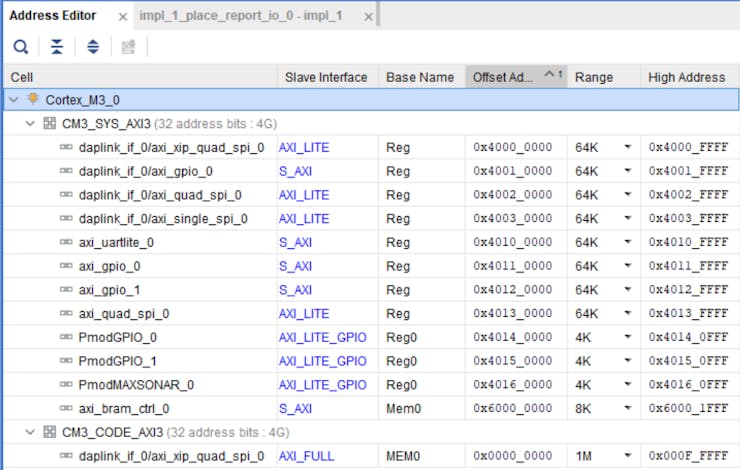Click the S_AXI link for axi_uartlite_0
The image size is (740, 470).
pyautogui.click(x=295, y=243)
